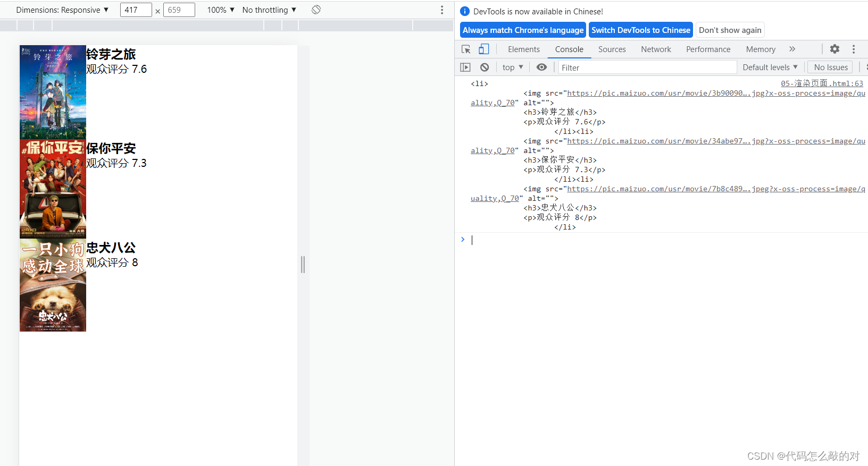Viewport: 868px width, 466px height.
Task: Switch to the Elements tab
Action: tap(524, 49)
